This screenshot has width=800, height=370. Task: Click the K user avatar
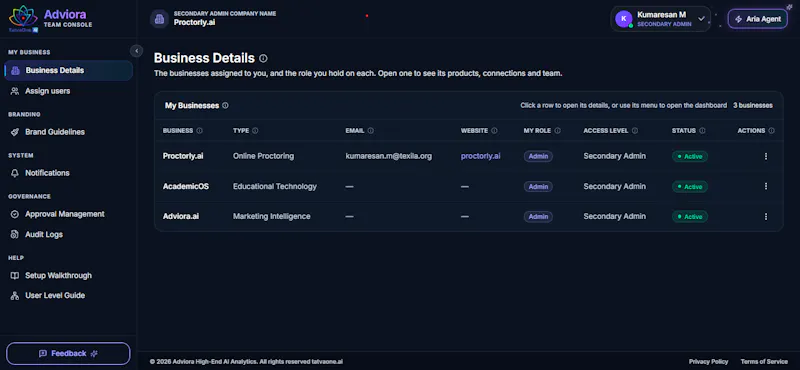(623, 19)
